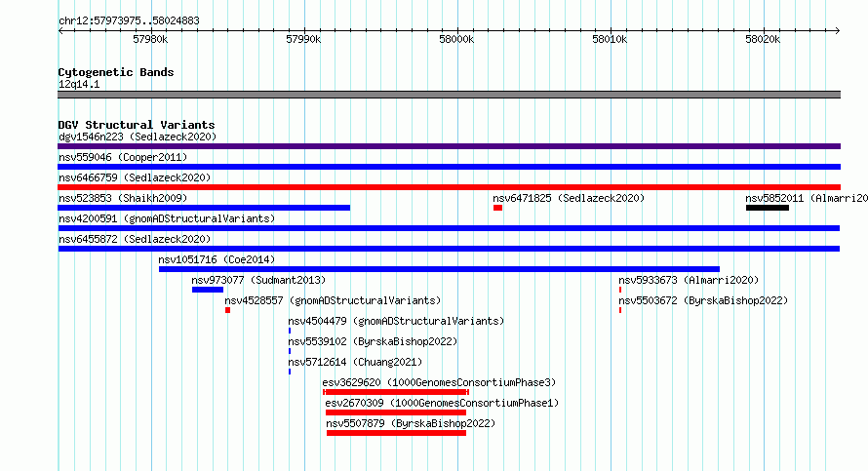This screenshot has width=868, height=471.
Task: Open nsv6471825 (Sedlazeck2020) label
Action: (569, 198)
